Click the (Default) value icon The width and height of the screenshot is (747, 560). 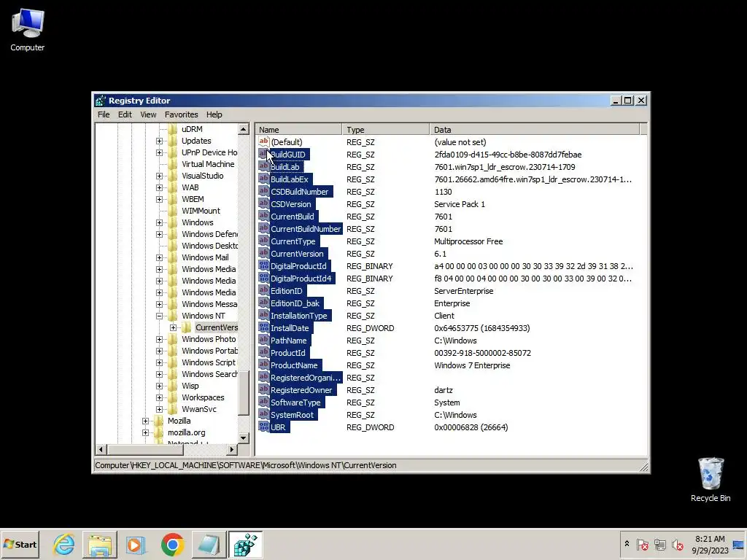coord(263,141)
